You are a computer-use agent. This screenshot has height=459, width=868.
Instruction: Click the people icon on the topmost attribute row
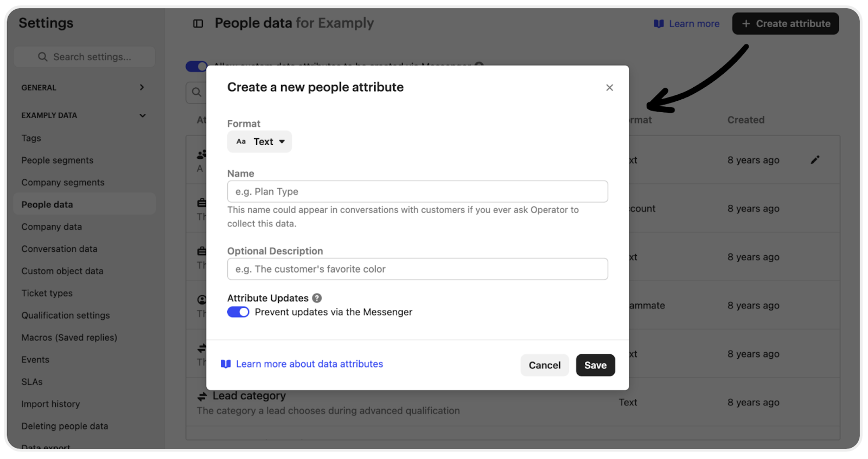click(200, 154)
